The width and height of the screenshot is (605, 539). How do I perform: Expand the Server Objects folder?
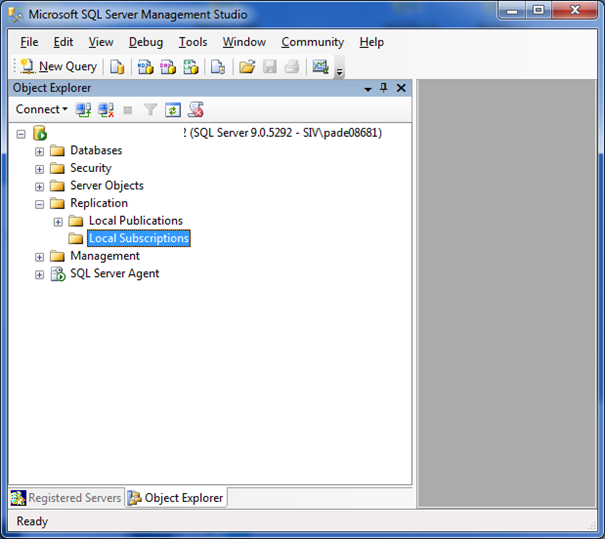click(39, 187)
